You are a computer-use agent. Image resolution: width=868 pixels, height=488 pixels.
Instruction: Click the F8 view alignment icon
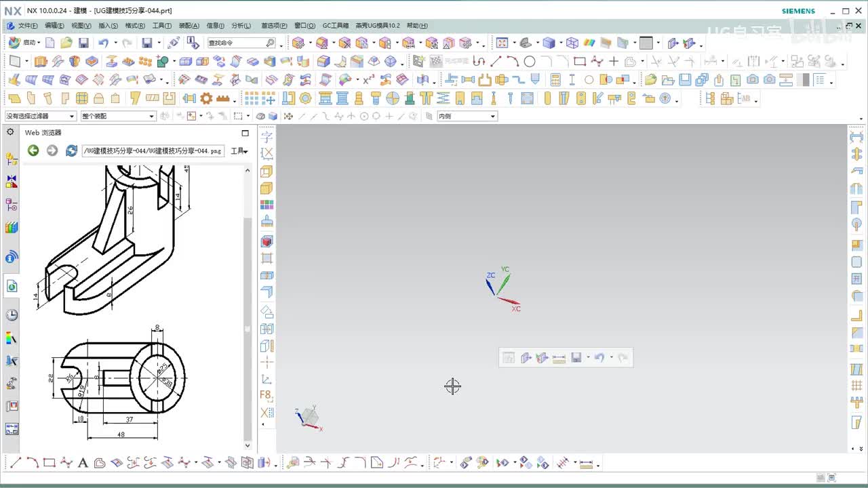point(267,395)
